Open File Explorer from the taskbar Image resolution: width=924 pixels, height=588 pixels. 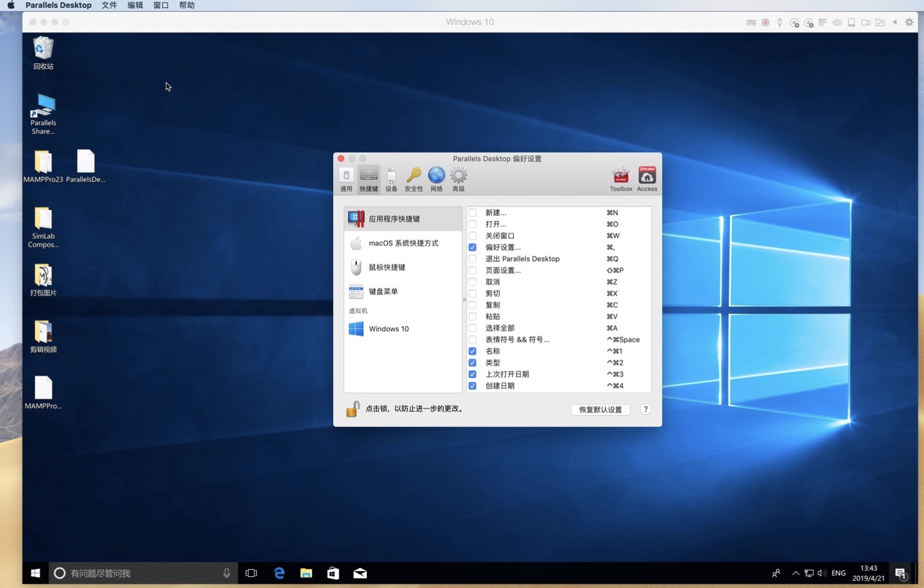tap(306, 573)
